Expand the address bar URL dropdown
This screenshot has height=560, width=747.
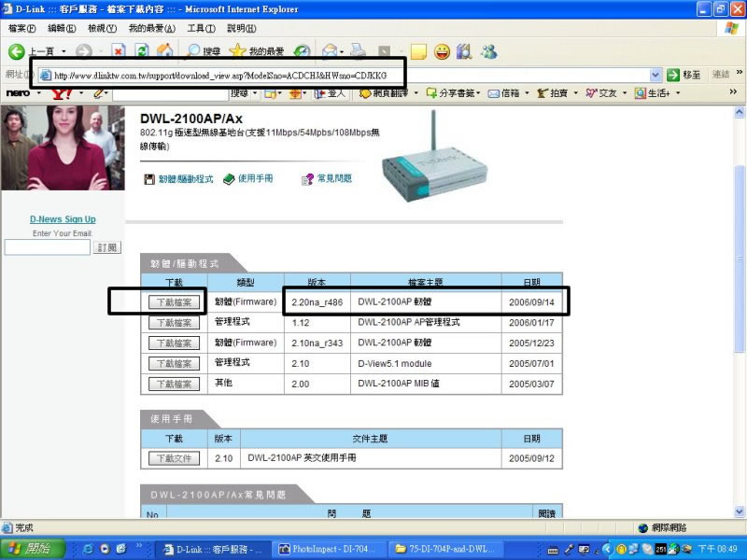coord(655,75)
